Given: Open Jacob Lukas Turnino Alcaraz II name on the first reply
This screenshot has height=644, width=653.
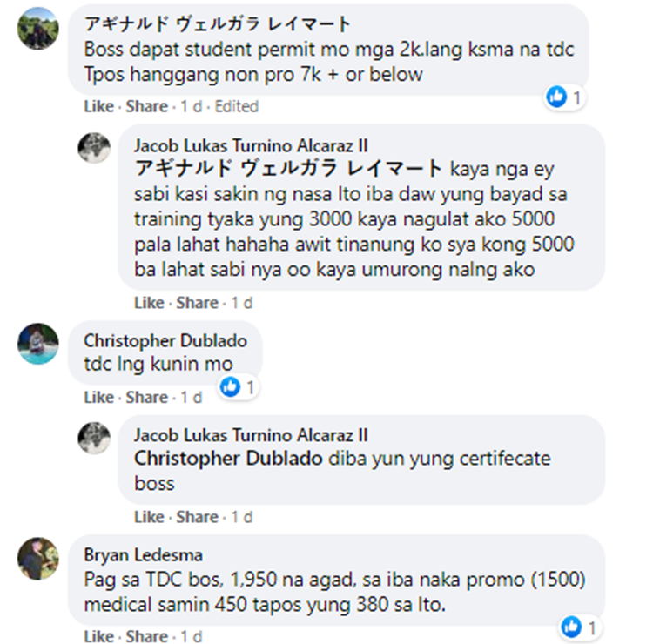Looking at the screenshot, I should [x=251, y=145].
